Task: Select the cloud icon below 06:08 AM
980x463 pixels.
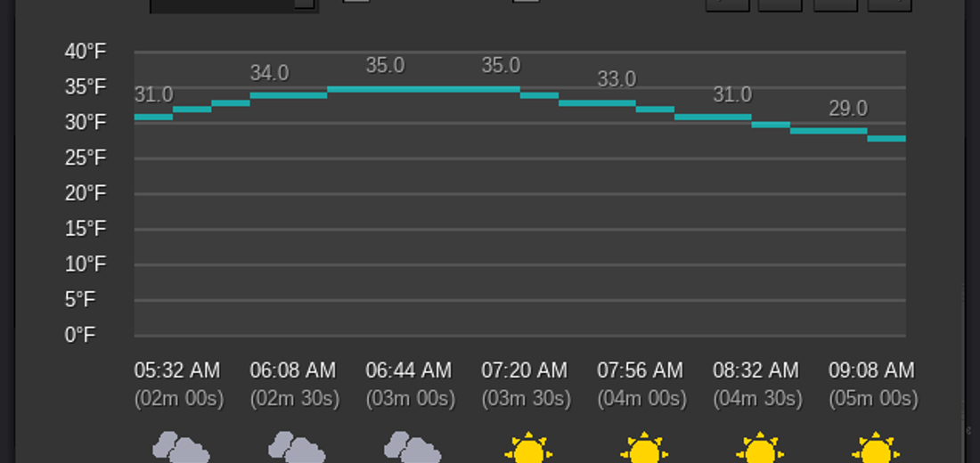Action: (x=296, y=447)
